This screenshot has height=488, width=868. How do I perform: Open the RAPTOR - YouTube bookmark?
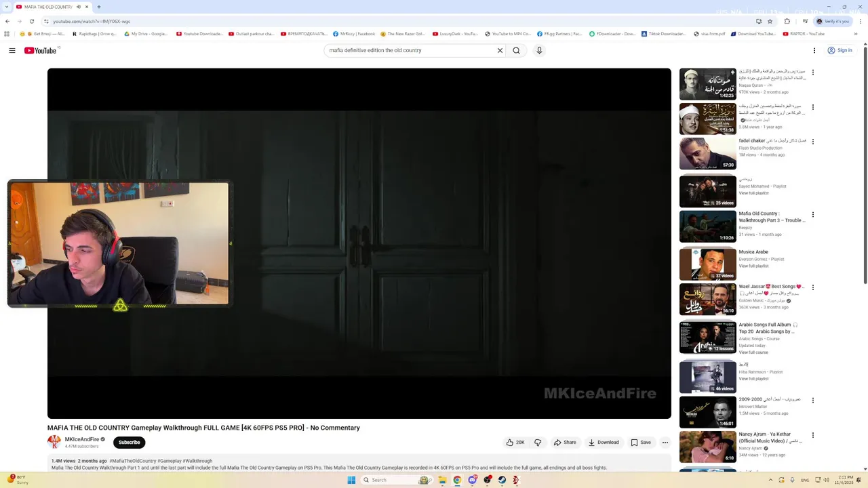[x=804, y=34]
